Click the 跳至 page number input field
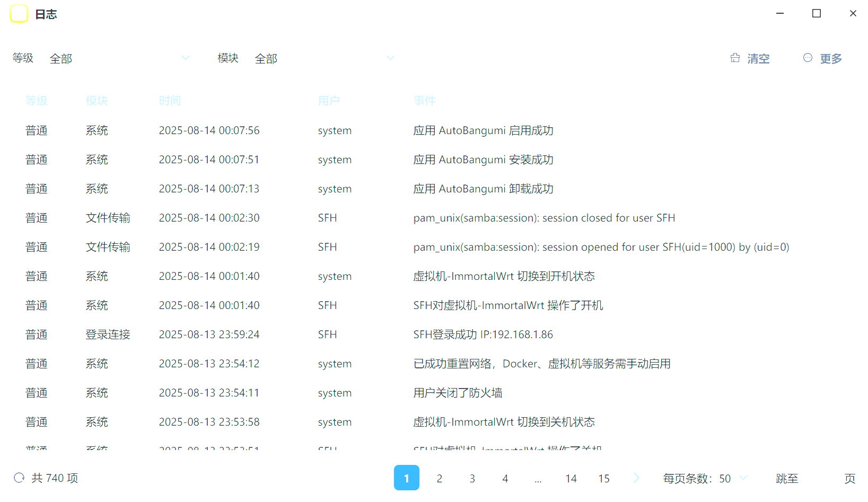868x502 pixels. (x=821, y=478)
